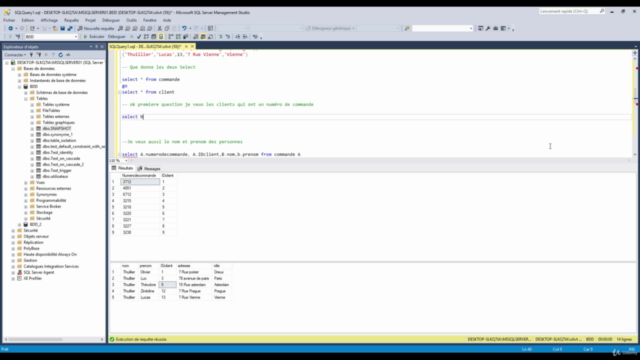This screenshot has height=360, width=640.
Task: Click the quick launch search magnifier icon
Action: [x=602, y=11]
